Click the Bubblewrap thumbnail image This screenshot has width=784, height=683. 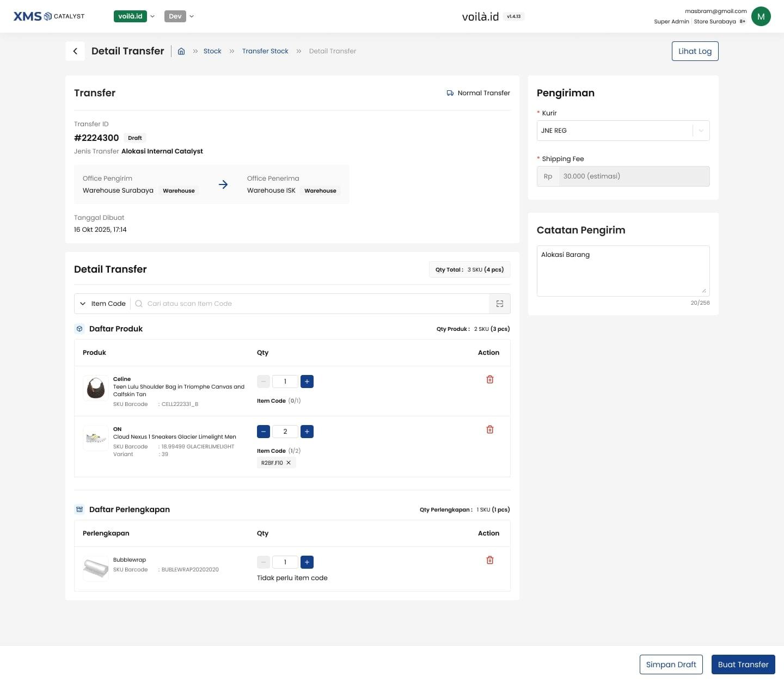(96, 569)
